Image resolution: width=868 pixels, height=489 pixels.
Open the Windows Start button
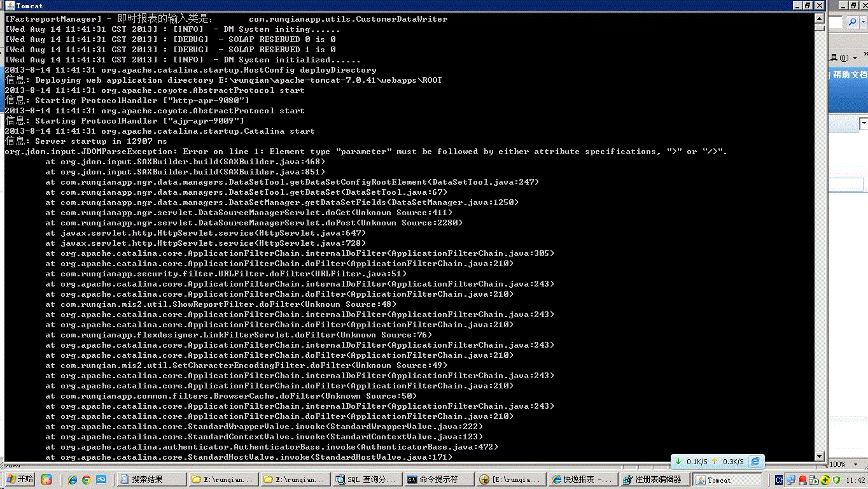point(19,479)
